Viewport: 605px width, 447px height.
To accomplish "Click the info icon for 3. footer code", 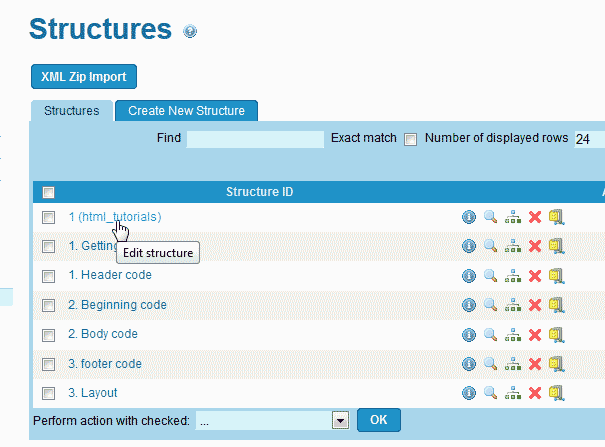I will point(468,364).
